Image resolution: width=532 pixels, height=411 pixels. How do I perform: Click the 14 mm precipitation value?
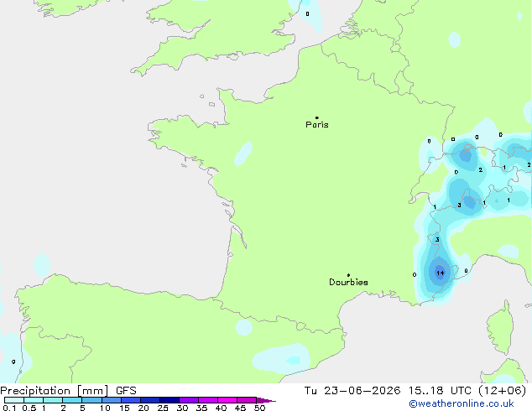click(x=440, y=273)
